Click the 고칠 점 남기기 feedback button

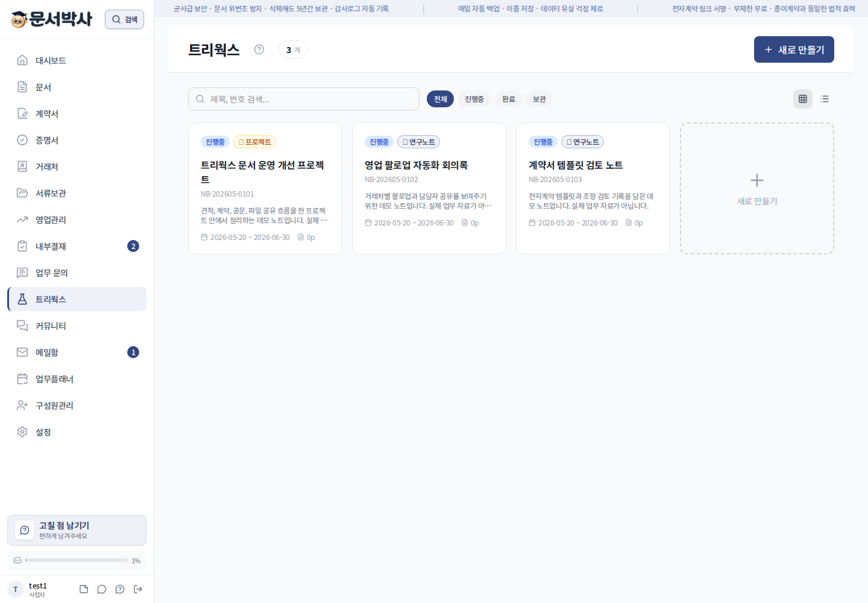(x=77, y=530)
